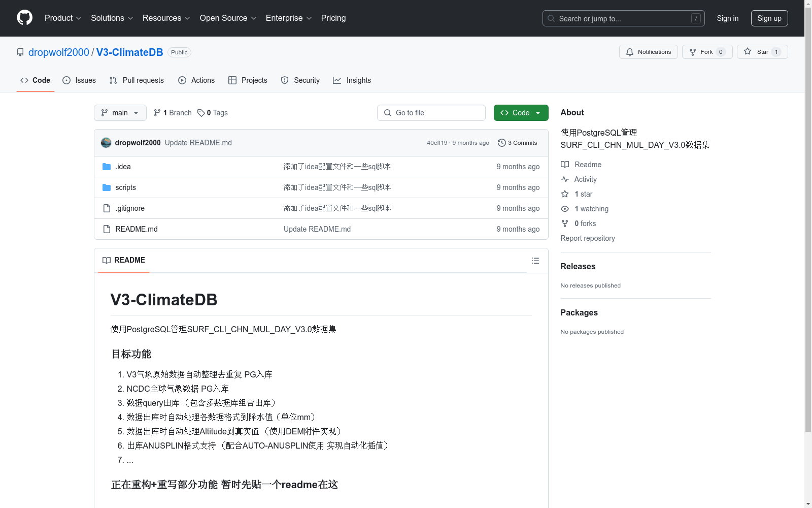The width and height of the screenshot is (812, 508).
Task: Open the Packages heading link
Action: (579, 312)
